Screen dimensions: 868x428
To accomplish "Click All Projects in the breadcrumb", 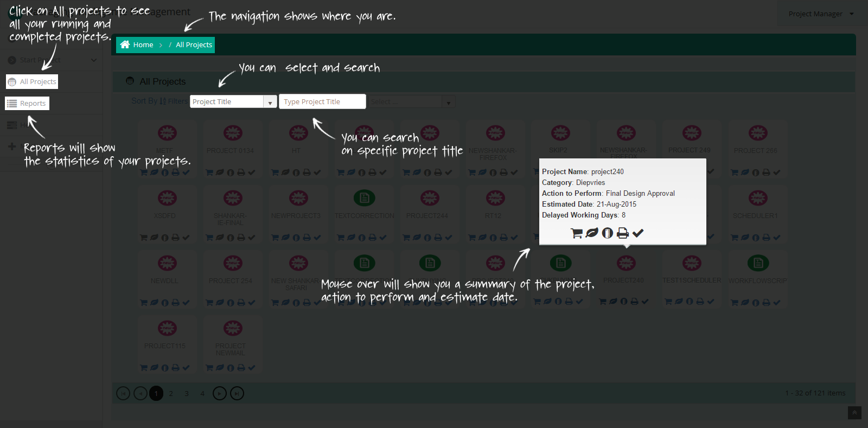I will (x=194, y=44).
